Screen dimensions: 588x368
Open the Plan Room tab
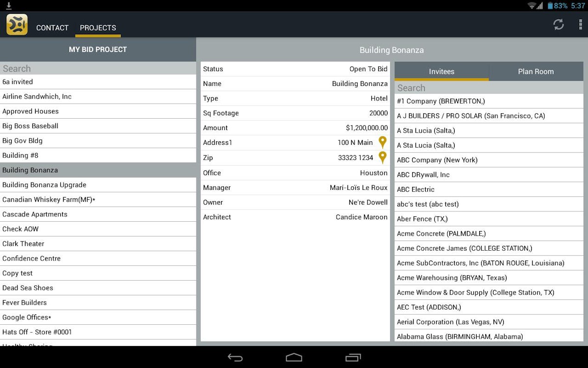(x=536, y=71)
